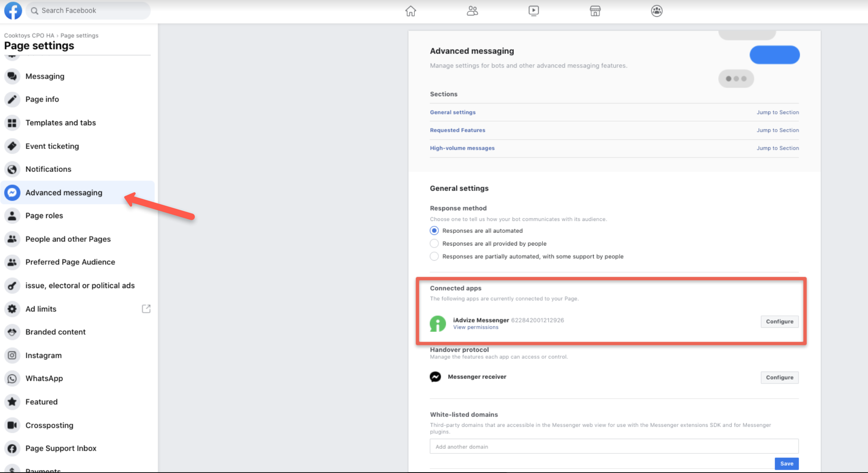This screenshot has width=868, height=473.
Task: Open the WhatsApp label in sidebar
Action: [x=44, y=378]
